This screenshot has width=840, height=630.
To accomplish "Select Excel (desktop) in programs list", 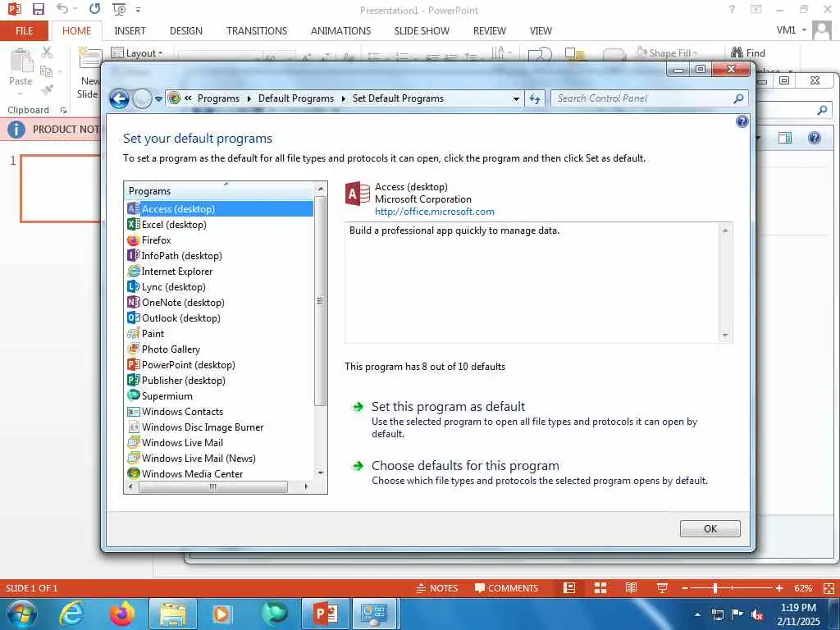I will pyautogui.click(x=167, y=225).
